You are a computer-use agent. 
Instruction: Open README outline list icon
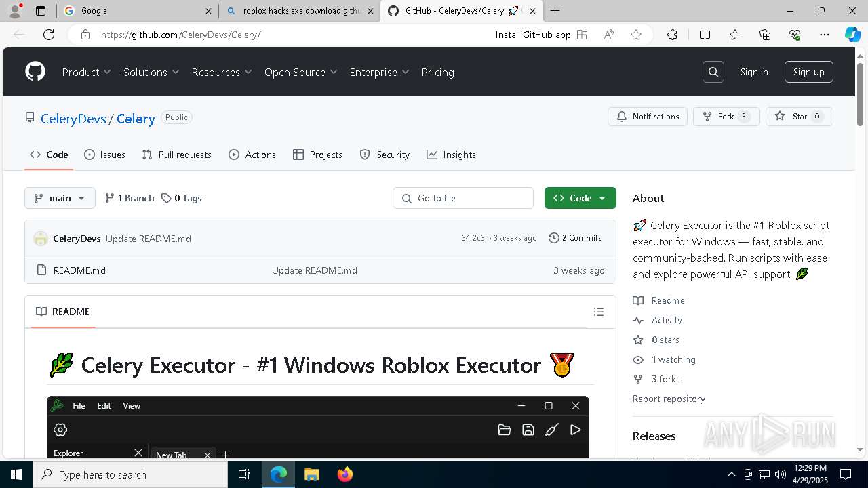point(599,312)
